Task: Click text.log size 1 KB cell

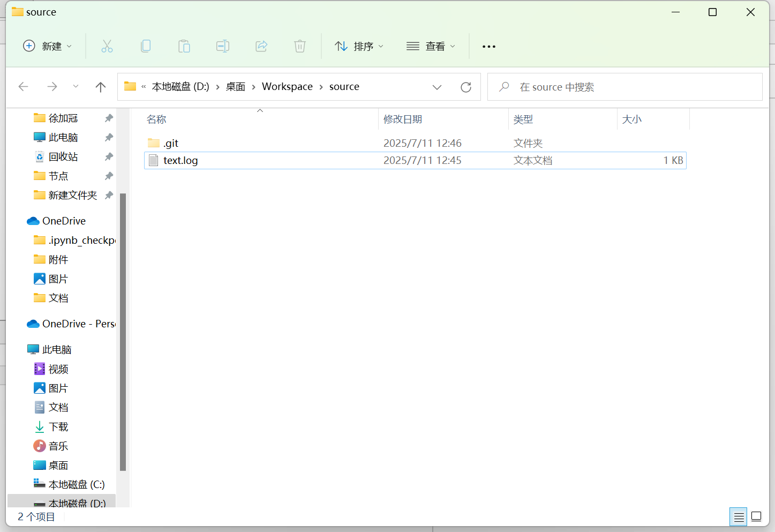Action: (673, 160)
